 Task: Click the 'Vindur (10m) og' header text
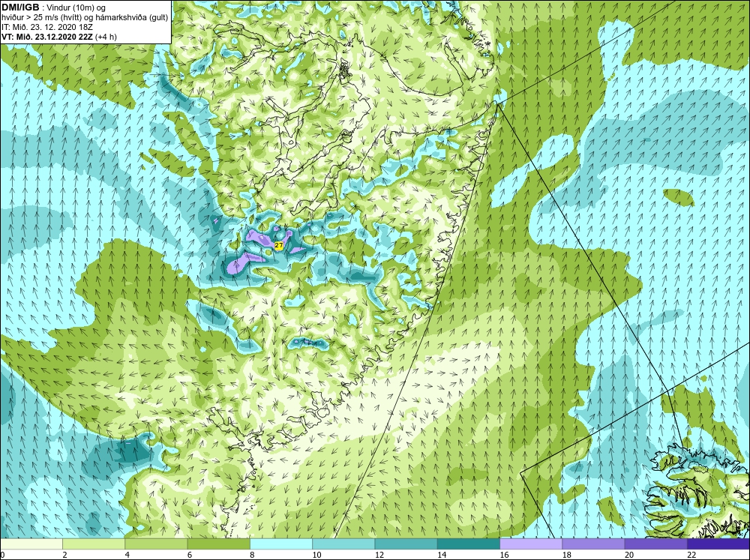click(x=77, y=8)
